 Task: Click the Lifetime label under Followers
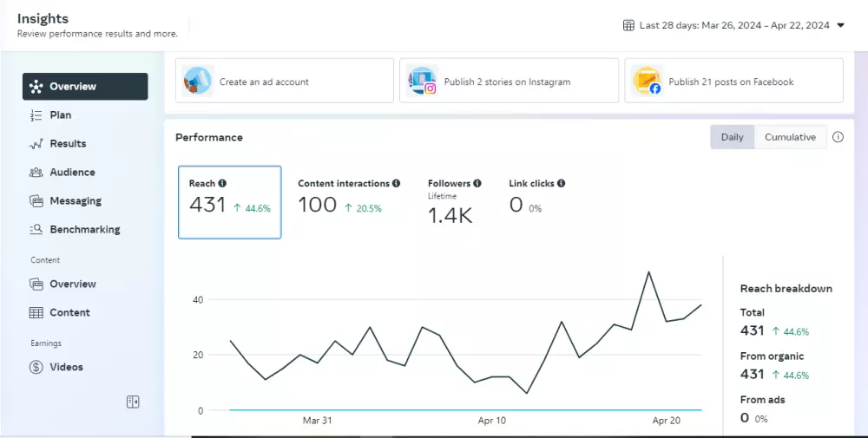click(x=443, y=196)
